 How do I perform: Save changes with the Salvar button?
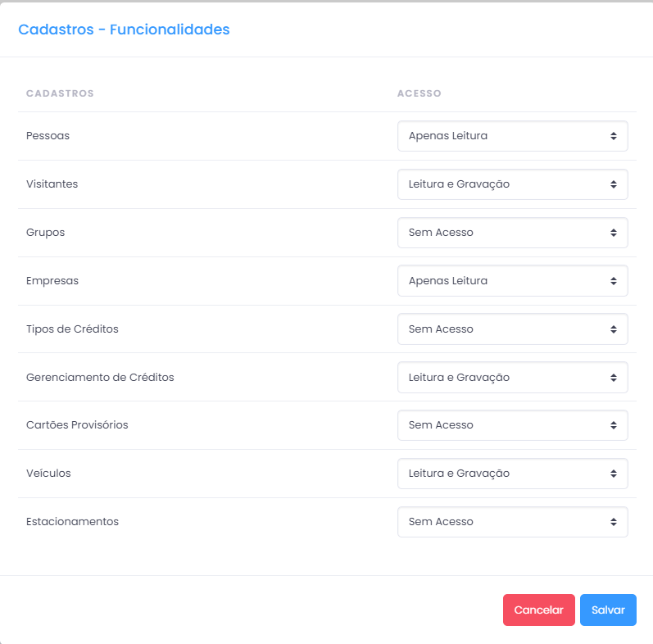tap(608, 610)
